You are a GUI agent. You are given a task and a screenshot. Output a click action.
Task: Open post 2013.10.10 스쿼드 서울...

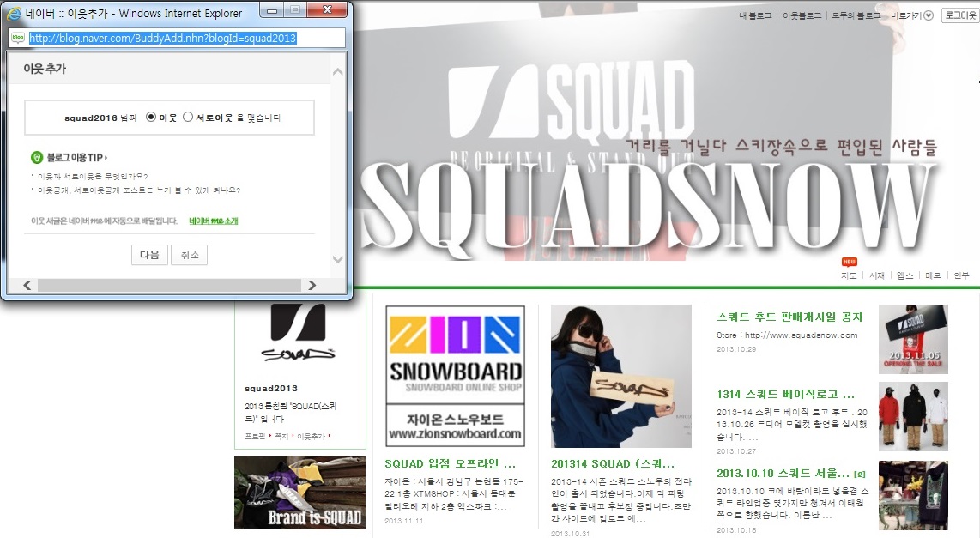pyautogui.click(x=783, y=473)
